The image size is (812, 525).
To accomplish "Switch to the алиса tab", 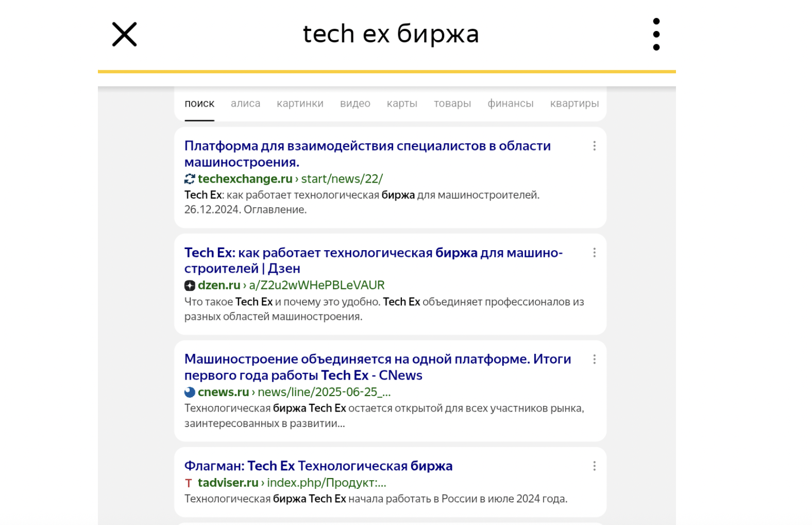I will pos(245,104).
